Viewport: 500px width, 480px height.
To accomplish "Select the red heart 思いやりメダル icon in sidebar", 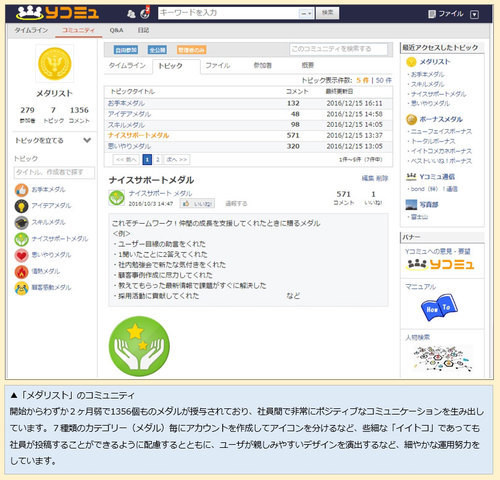I will click(x=21, y=255).
